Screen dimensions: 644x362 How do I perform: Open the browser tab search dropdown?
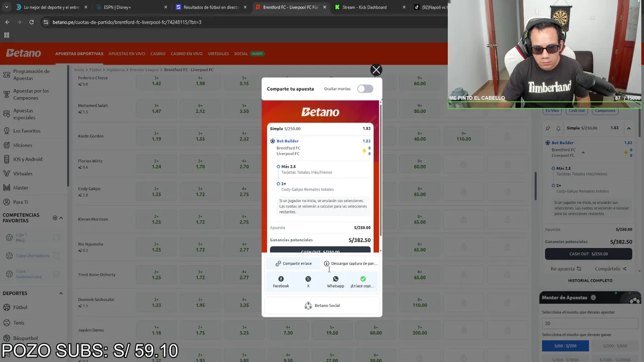[6, 8]
